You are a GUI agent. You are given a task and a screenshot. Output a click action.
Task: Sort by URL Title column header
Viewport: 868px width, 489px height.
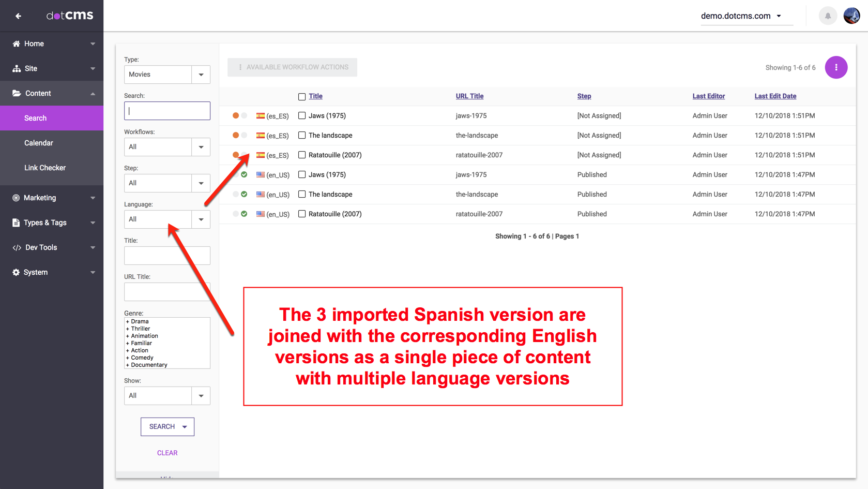[469, 96]
